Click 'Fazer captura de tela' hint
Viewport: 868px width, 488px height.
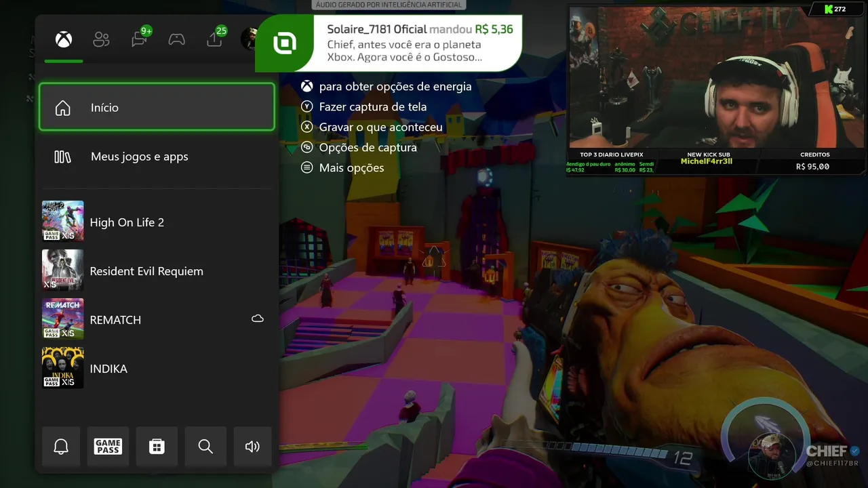[x=373, y=107]
